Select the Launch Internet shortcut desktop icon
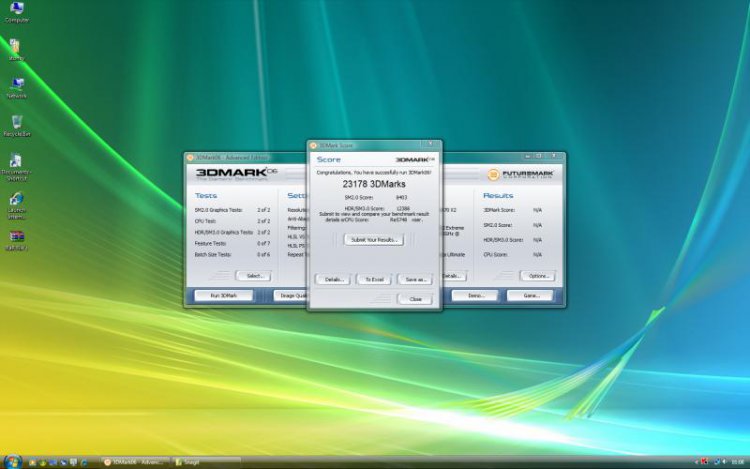This screenshot has width=750, height=469. [x=17, y=206]
